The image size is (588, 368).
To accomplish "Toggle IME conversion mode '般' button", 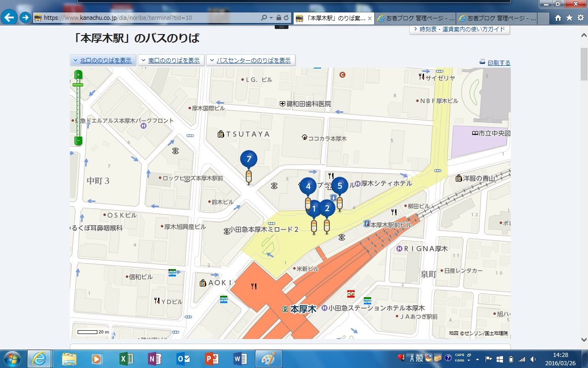I will click(419, 358).
